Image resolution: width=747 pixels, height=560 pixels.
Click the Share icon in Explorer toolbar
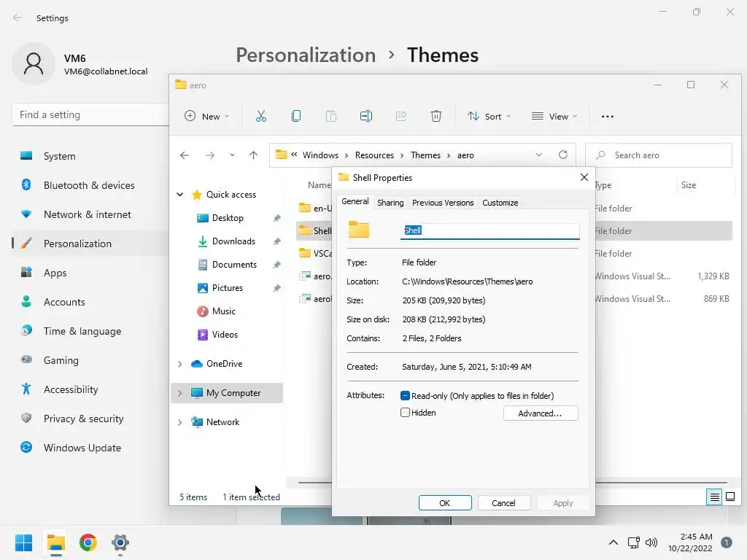[x=401, y=116]
